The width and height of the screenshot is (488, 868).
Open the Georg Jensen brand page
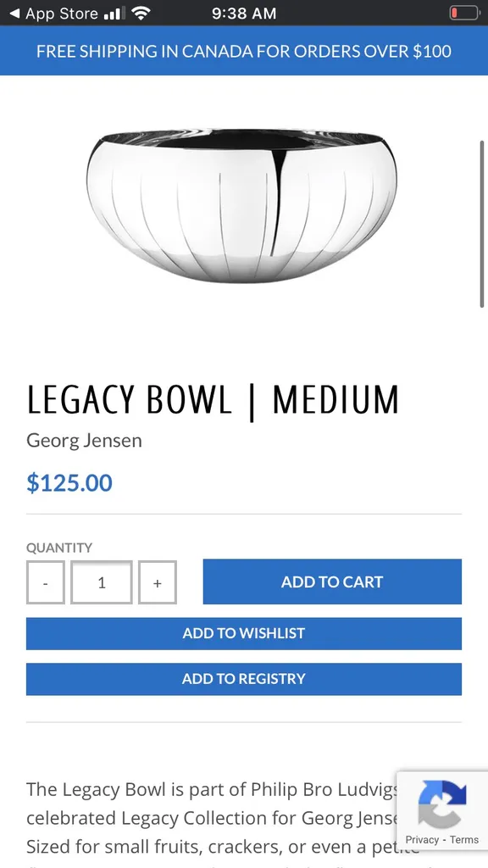coord(84,441)
